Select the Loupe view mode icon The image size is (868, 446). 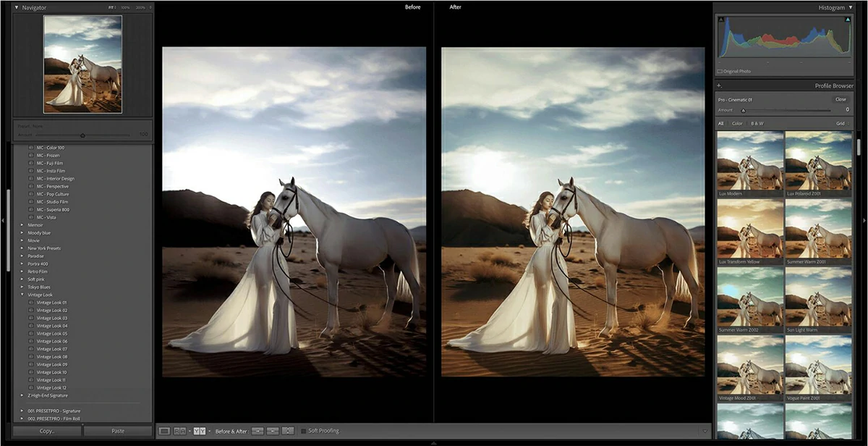(164, 431)
